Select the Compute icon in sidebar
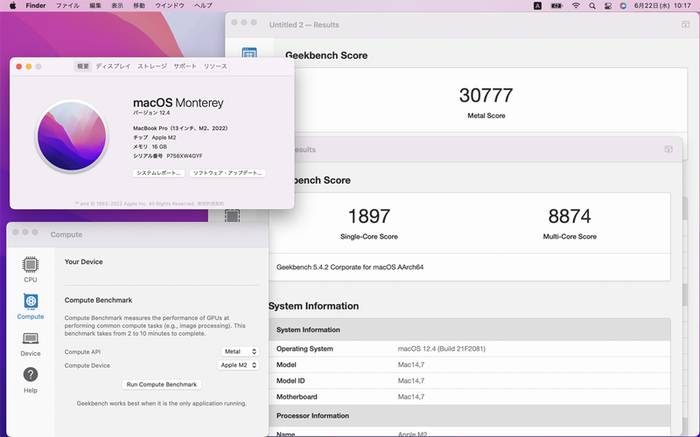 pyautogui.click(x=30, y=307)
